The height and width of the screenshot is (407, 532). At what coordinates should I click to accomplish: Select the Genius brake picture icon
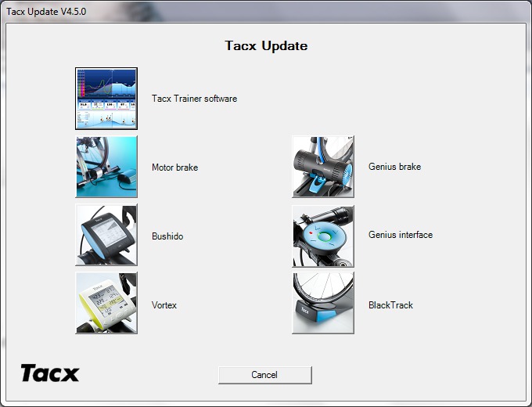point(323,167)
